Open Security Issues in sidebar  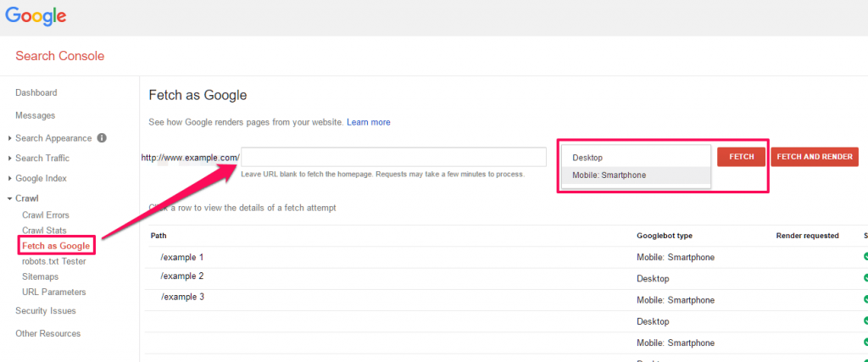click(x=46, y=310)
